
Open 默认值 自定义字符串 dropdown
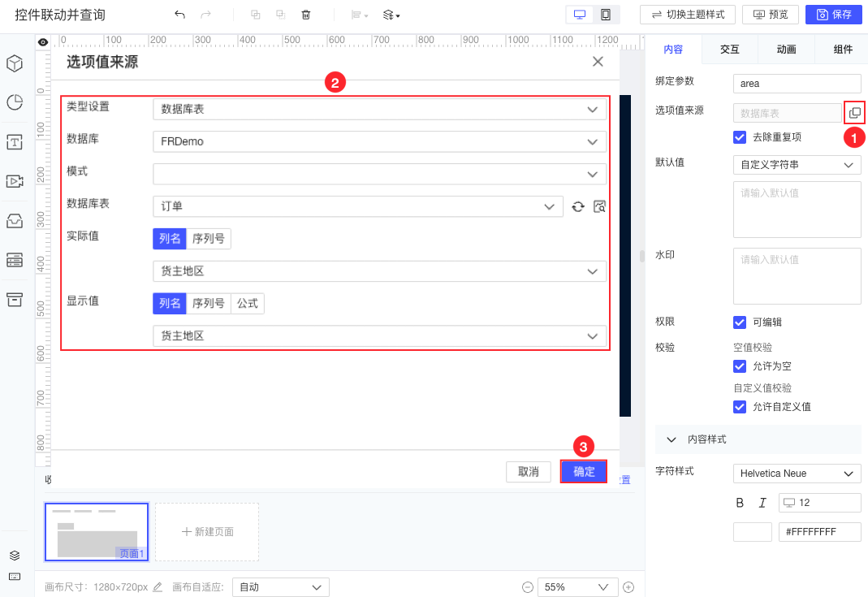797,164
